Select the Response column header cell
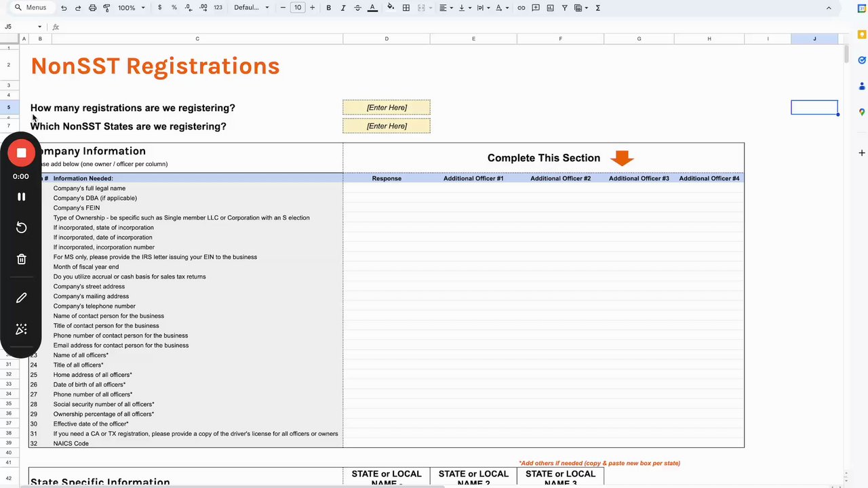The height and width of the screenshot is (488, 868). (387, 178)
